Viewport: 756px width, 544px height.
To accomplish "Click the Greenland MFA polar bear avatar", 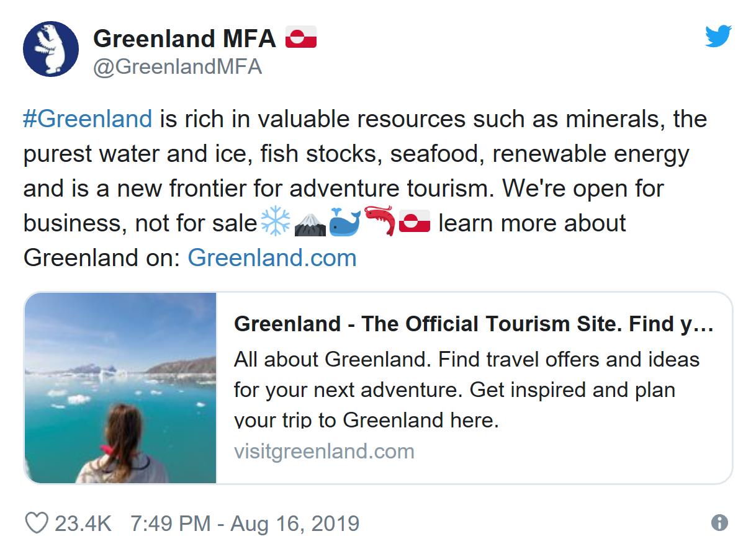I will [51, 49].
